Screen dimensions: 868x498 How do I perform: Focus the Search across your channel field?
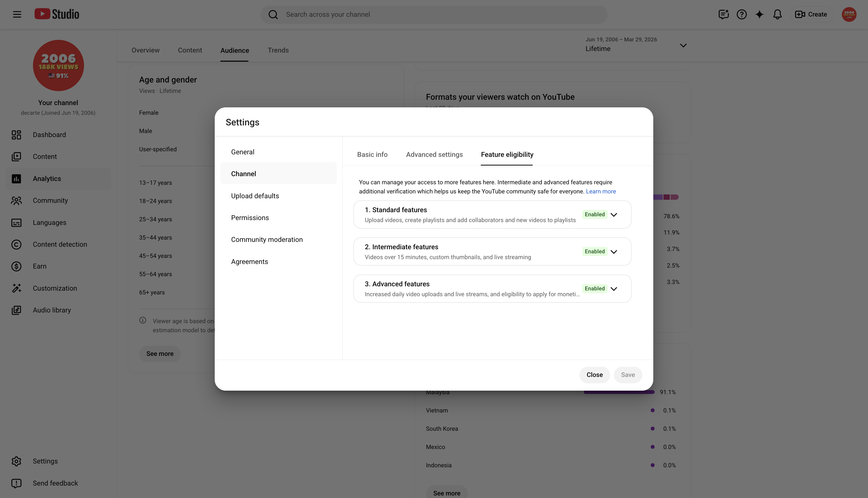[434, 14]
